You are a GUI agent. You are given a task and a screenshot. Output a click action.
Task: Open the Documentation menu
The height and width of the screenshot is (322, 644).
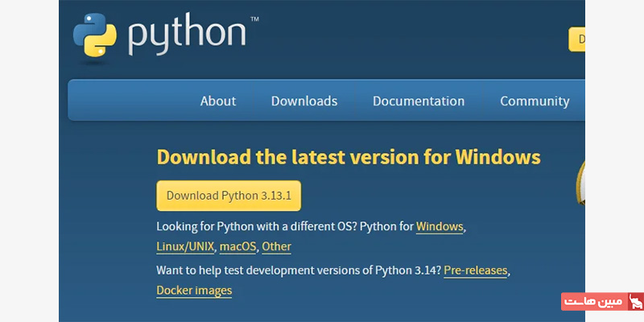click(x=419, y=101)
